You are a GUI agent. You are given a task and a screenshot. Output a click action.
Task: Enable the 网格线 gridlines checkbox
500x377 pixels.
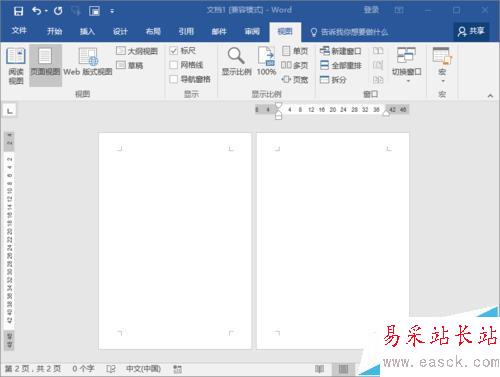click(173, 65)
